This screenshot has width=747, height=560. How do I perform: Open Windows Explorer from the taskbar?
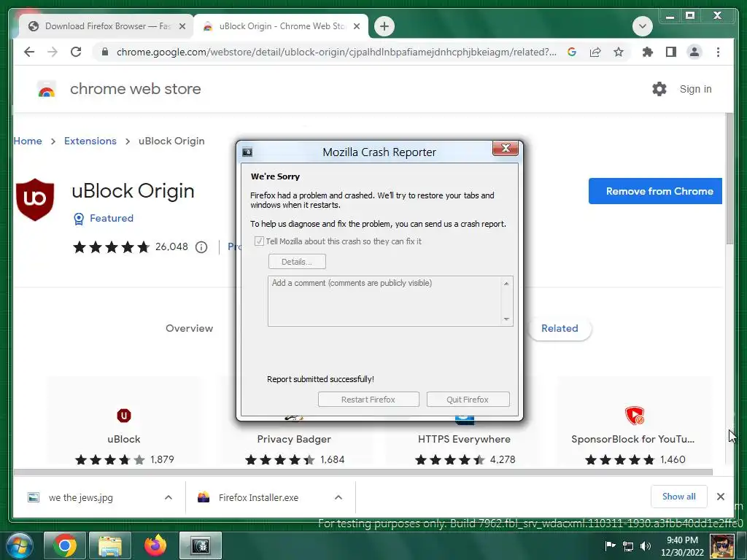coord(110,545)
